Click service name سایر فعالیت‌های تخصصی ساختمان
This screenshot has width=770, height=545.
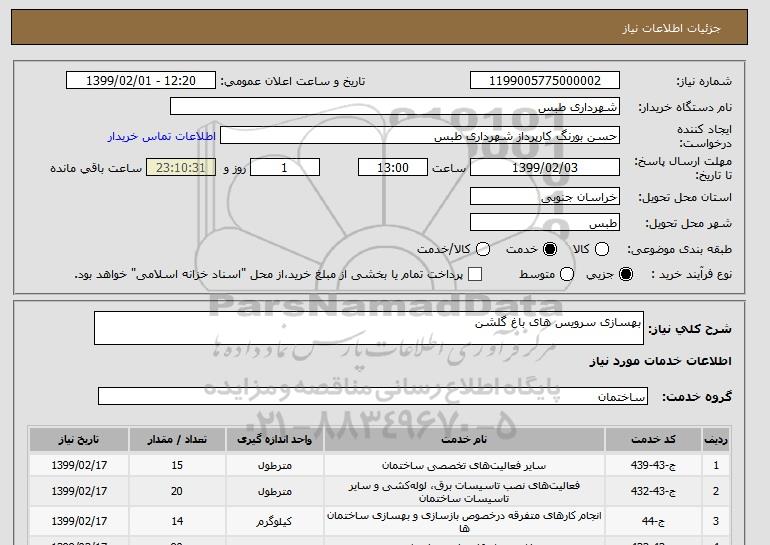(464, 465)
